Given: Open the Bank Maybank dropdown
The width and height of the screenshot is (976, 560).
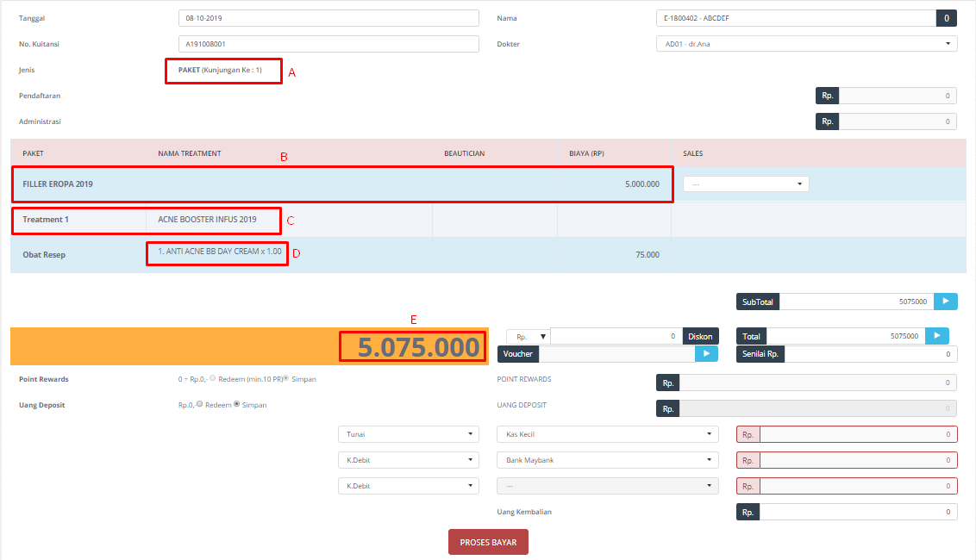Looking at the screenshot, I should (x=607, y=460).
